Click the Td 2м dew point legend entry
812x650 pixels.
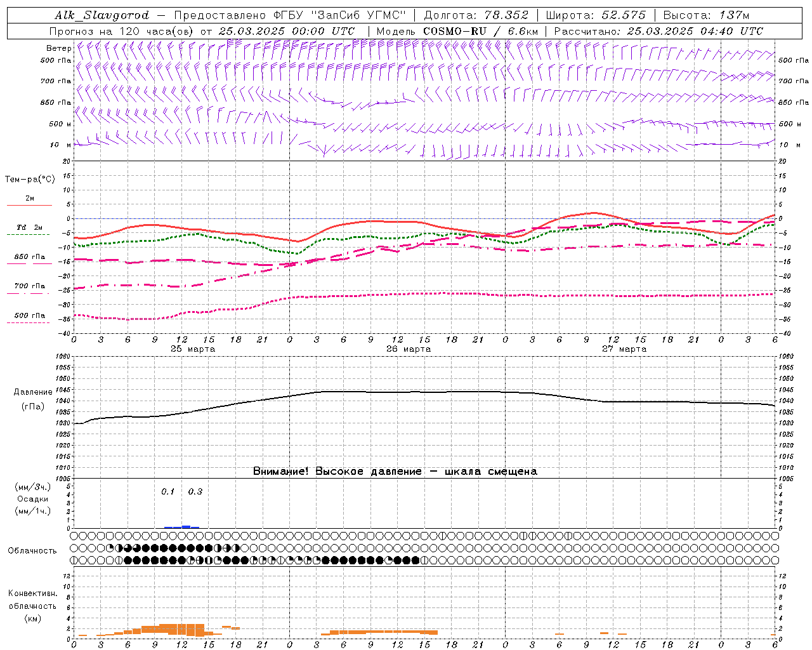click(x=29, y=230)
